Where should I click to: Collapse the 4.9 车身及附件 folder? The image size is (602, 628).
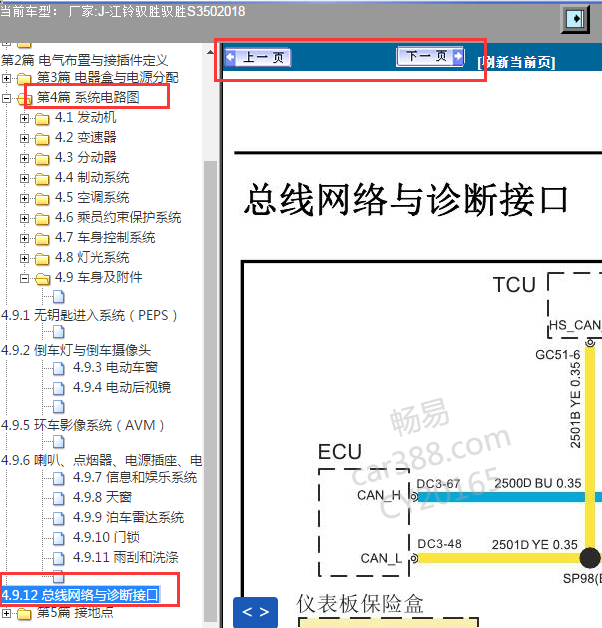24,278
